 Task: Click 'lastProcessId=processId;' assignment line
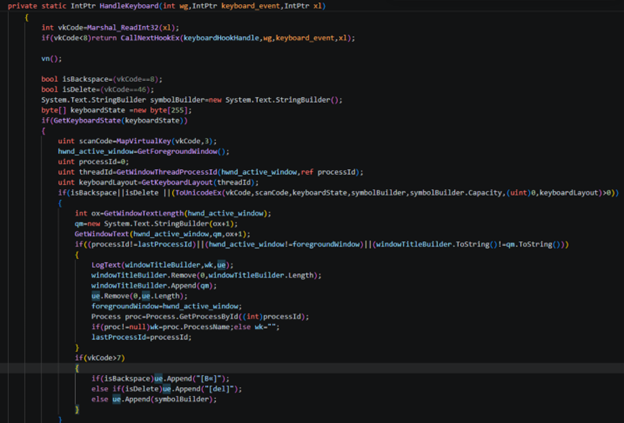tap(142, 338)
